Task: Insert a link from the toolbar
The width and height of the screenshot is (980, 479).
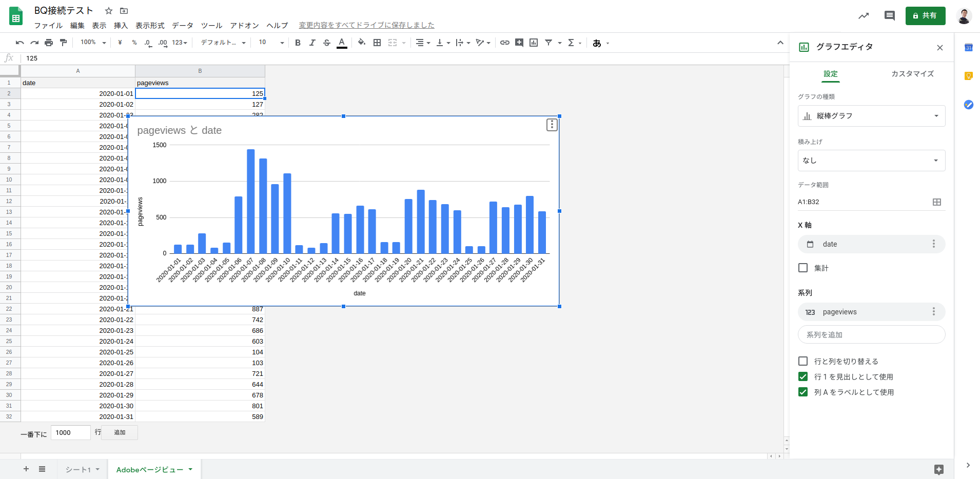Action: pyautogui.click(x=504, y=43)
